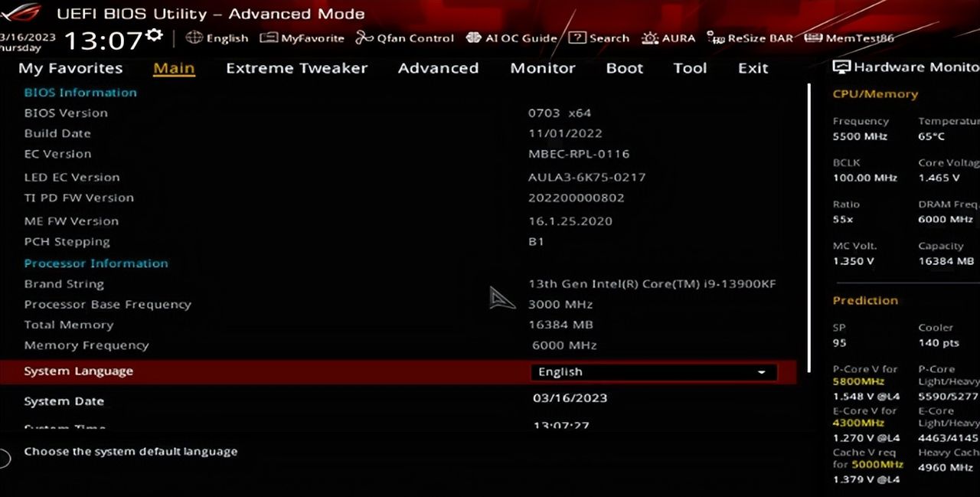Open the Monitor tab

(543, 68)
